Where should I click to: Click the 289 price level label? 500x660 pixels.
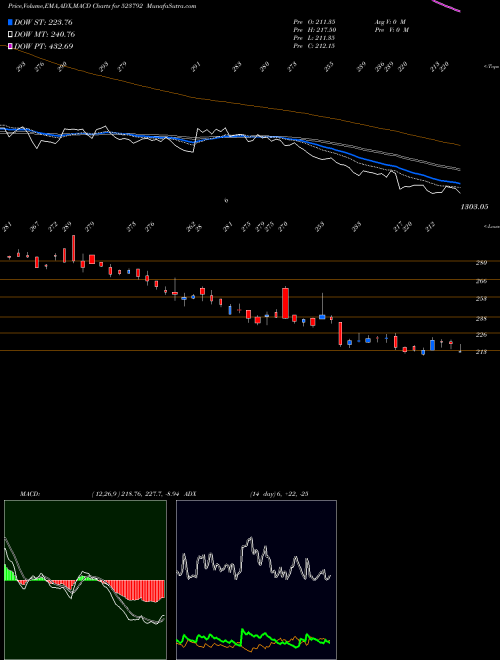tap(481, 263)
